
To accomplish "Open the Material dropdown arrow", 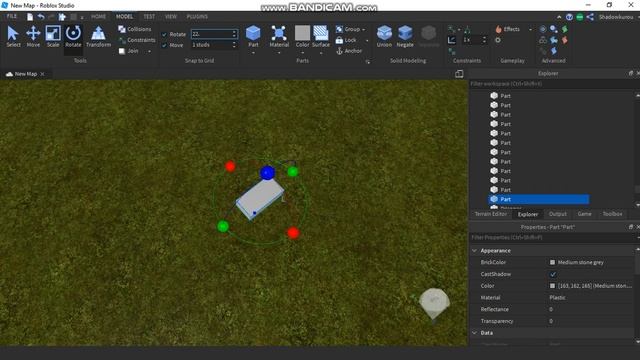I will click(x=279, y=53).
